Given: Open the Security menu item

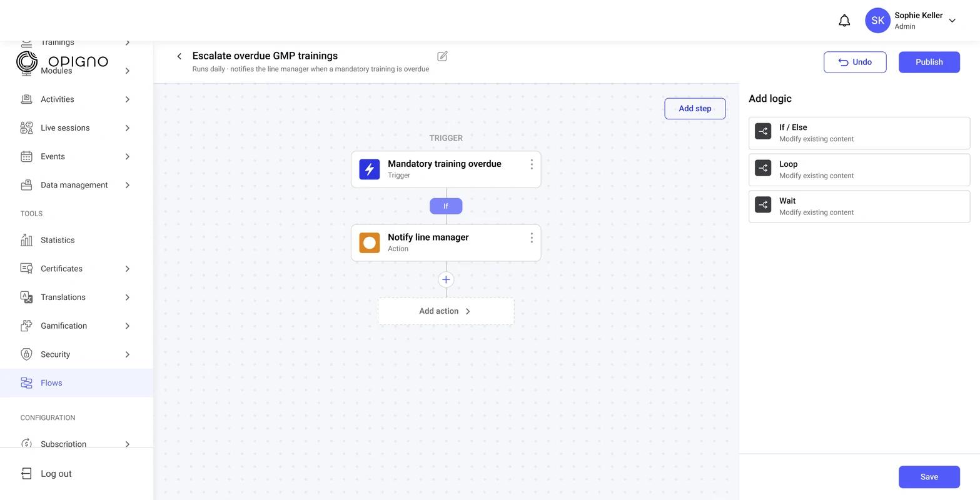Looking at the screenshot, I should 76,354.
